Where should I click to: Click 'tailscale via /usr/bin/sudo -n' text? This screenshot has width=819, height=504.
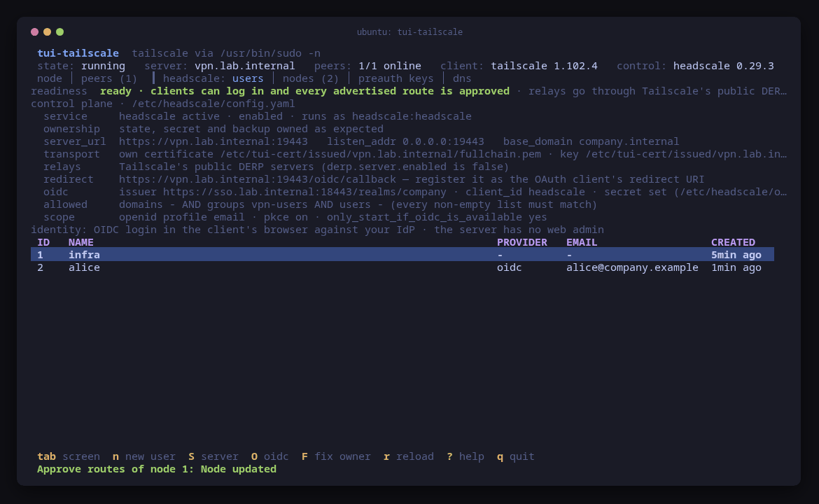tap(225, 53)
